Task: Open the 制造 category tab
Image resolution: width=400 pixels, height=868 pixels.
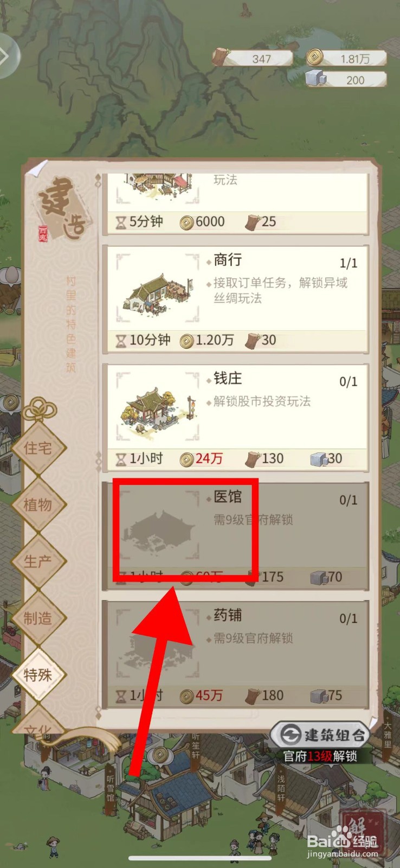Action: point(38,618)
